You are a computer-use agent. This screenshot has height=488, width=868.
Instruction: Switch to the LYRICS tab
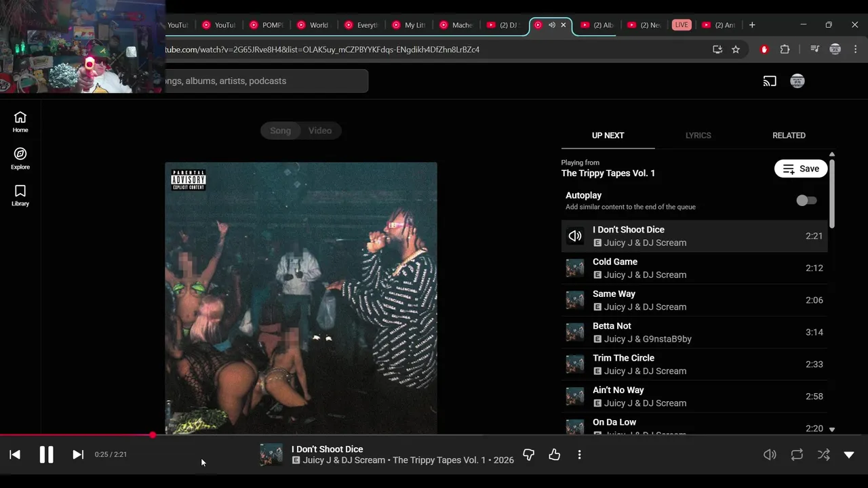[x=698, y=136]
